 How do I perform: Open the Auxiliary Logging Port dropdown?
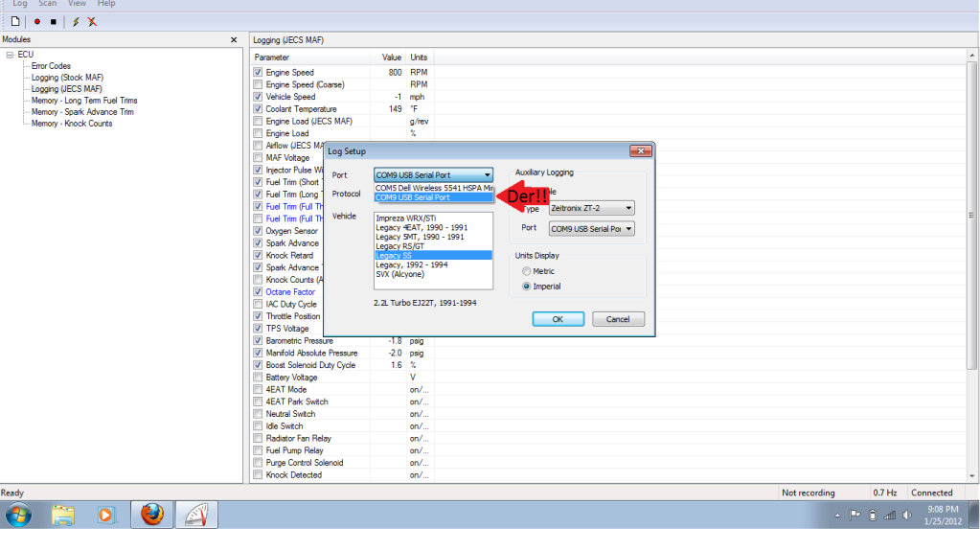click(591, 229)
